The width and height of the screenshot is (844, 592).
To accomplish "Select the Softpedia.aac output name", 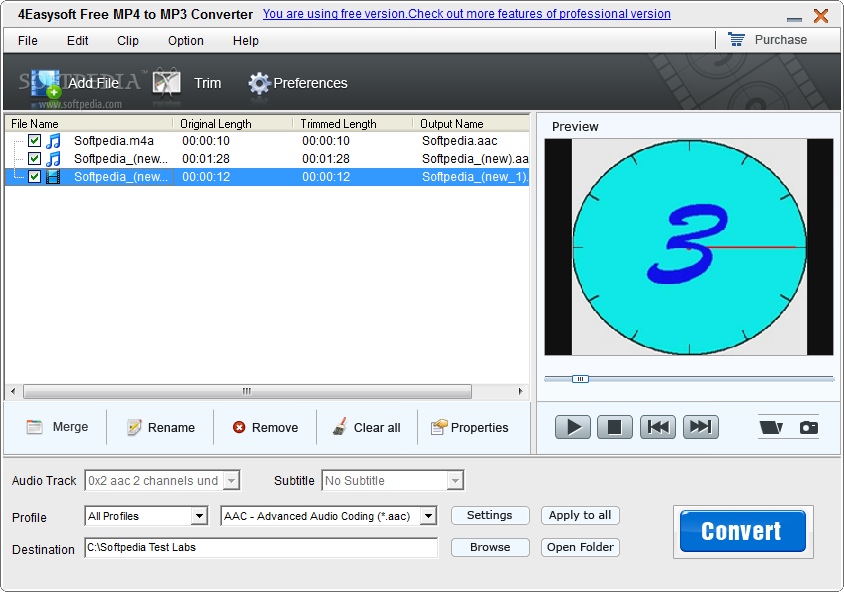I will click(460, 141).
